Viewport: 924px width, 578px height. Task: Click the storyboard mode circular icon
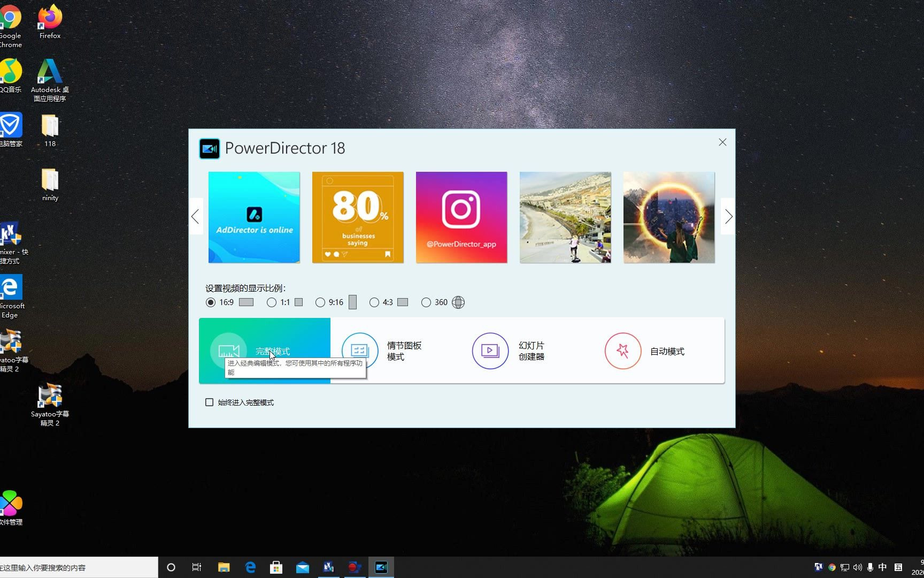click(x=360, y=351)
